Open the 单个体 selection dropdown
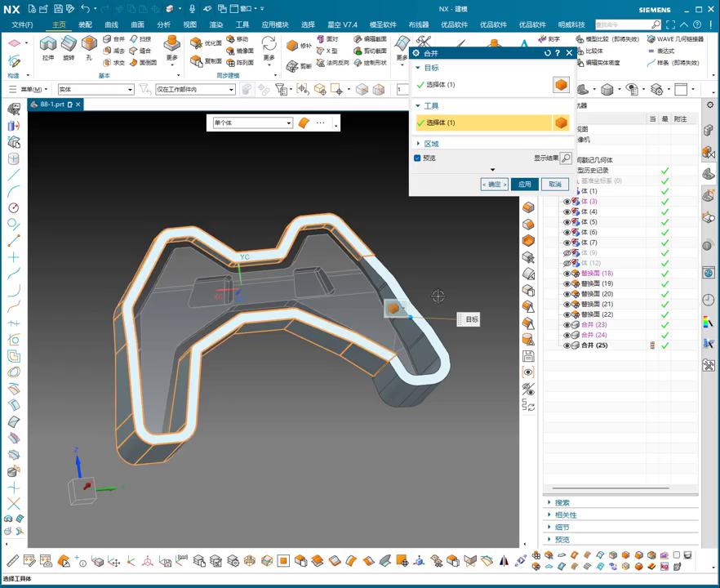720x588 pixels. [x=251, y=123]
